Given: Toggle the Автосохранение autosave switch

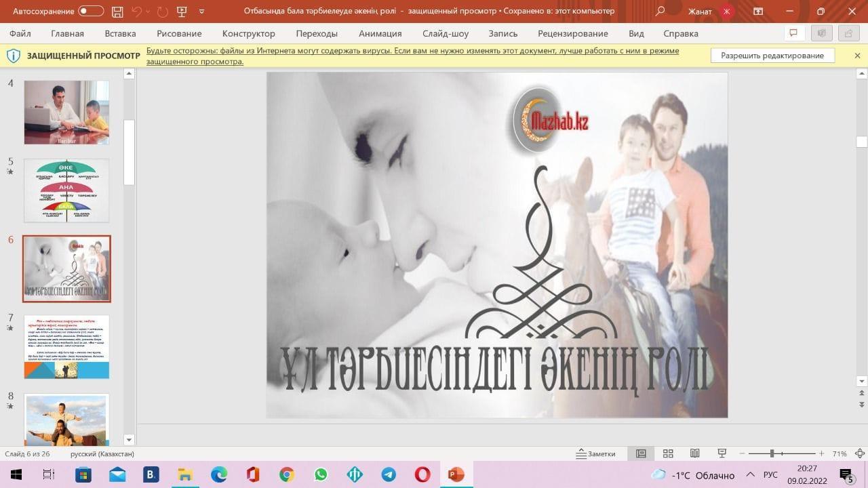Looking at the screenshot, I should click(91, 12).
